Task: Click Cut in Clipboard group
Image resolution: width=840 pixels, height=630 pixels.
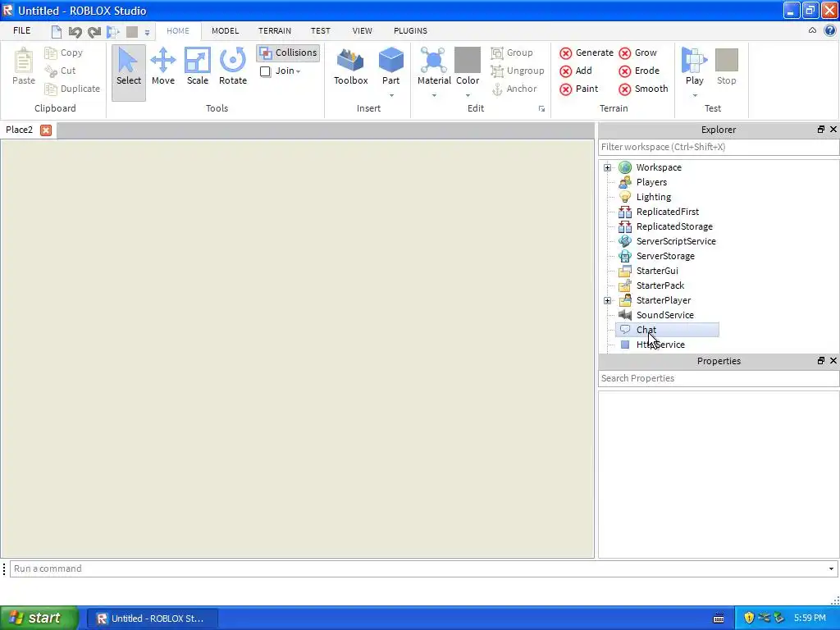Action: [61, 71]
